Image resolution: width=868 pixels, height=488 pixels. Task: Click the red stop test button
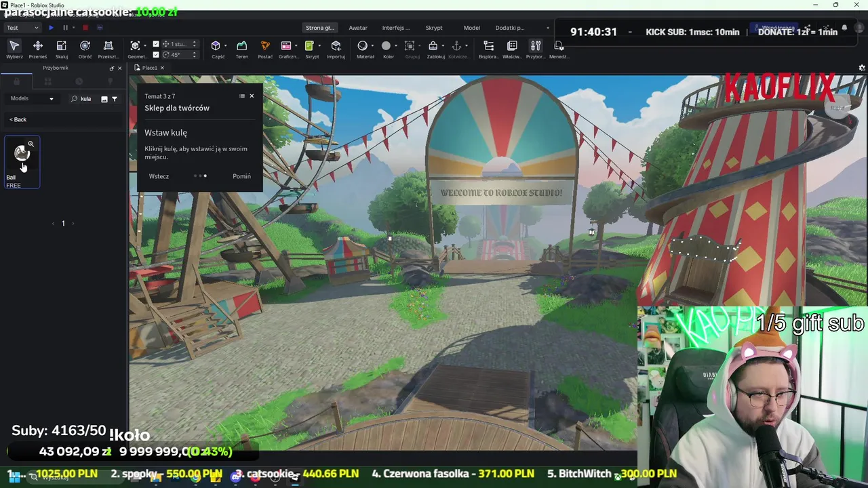pyautogui.click(x=85, y=28)
